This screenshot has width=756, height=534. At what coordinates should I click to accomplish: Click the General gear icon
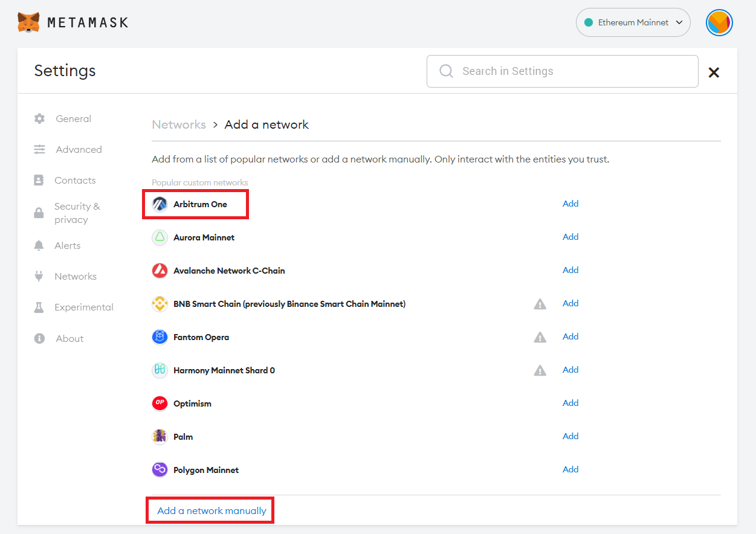40,118
